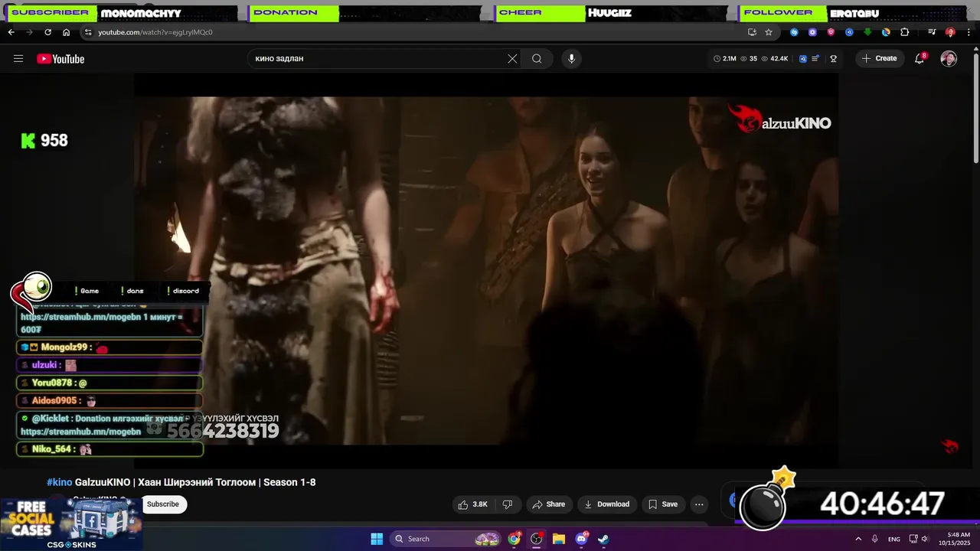Open the media control playlist icon
This screenshot has height=551, width=980.
pyautogui.click(x=932, y=32)
